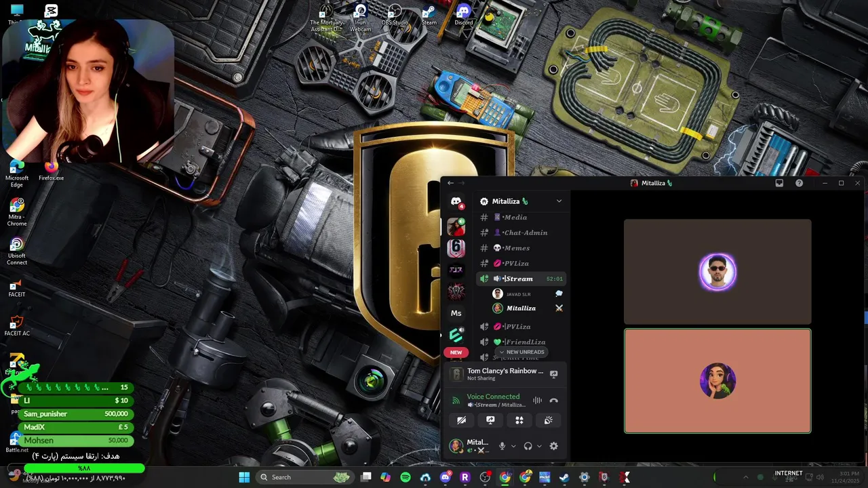Screen dimensions: 868x488
Task: Open Steam desktop shortcut
Action: (x=429, y=15)
